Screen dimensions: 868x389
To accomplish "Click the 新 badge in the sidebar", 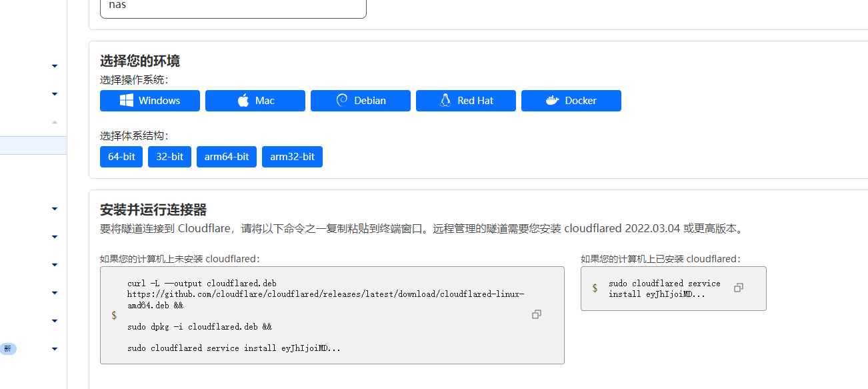I will [7, 349].
